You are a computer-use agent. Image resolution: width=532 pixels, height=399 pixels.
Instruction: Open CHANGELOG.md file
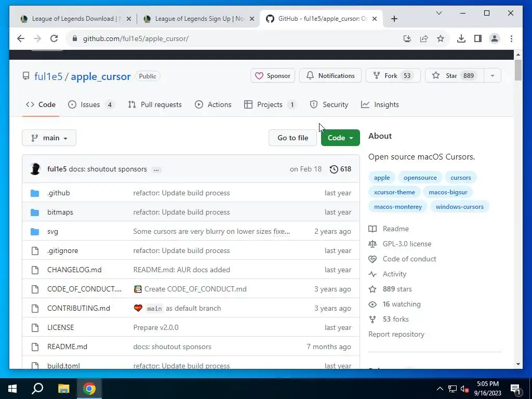[74, 270]
